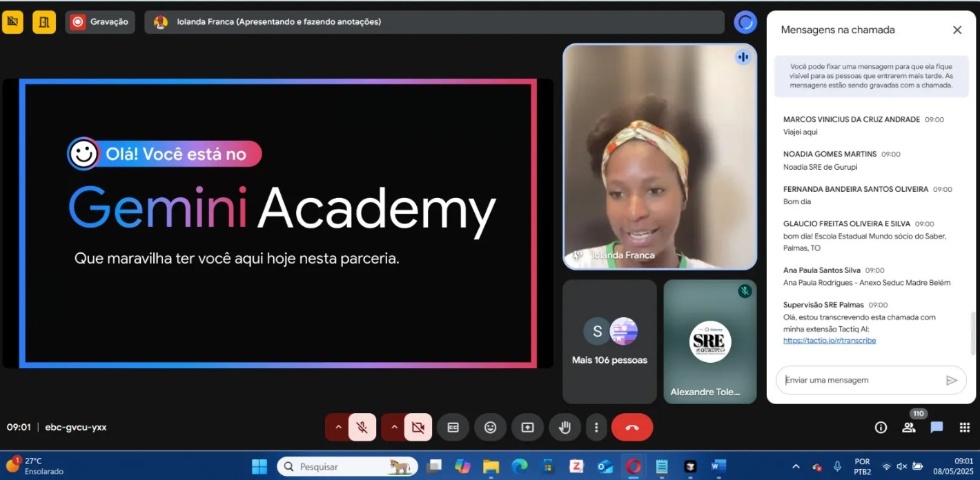This screenshot has width=980, height=480.
Task: Click the shared Gemini Academy presentation
Action: (x=278, y=223)
